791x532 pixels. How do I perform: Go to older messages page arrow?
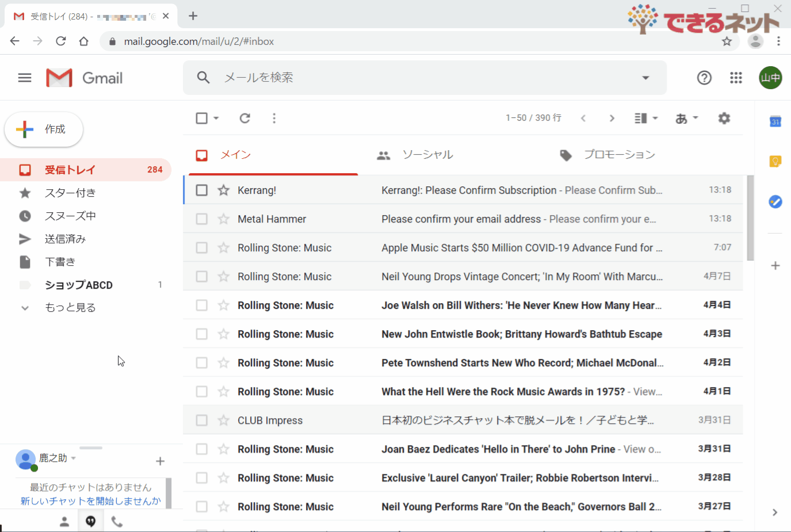[612, 118]
